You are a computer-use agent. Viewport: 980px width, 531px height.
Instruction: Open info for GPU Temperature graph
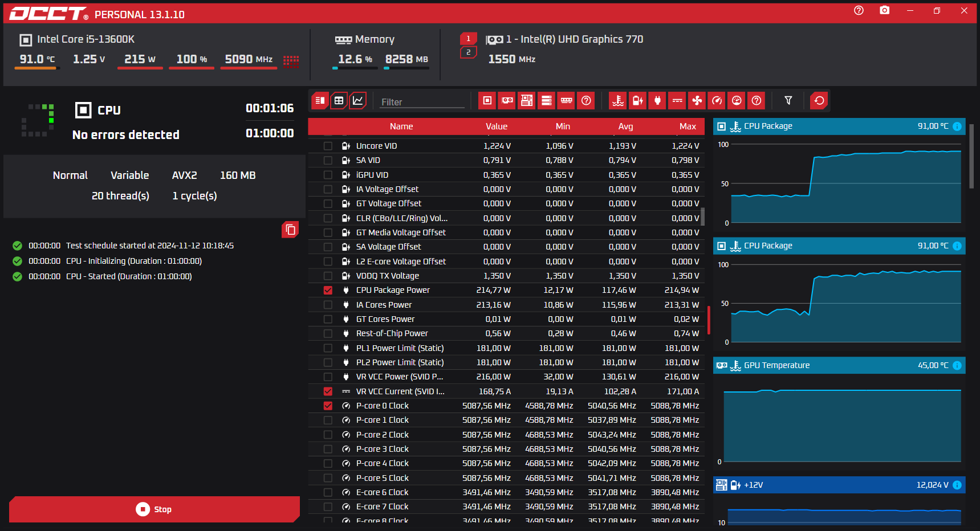click(957, 365)
